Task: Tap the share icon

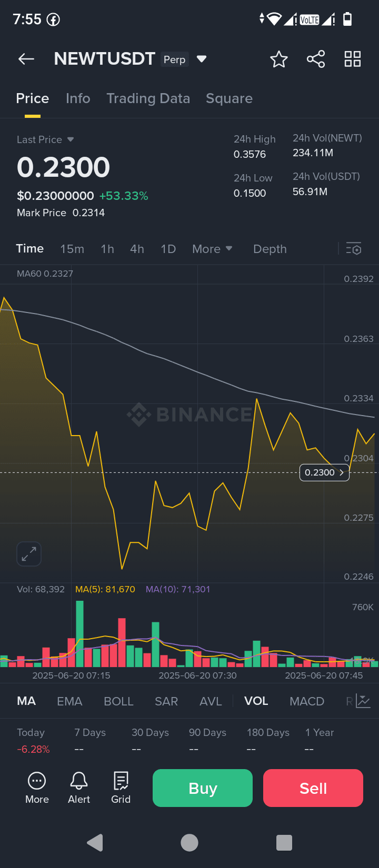Action: 316,59
